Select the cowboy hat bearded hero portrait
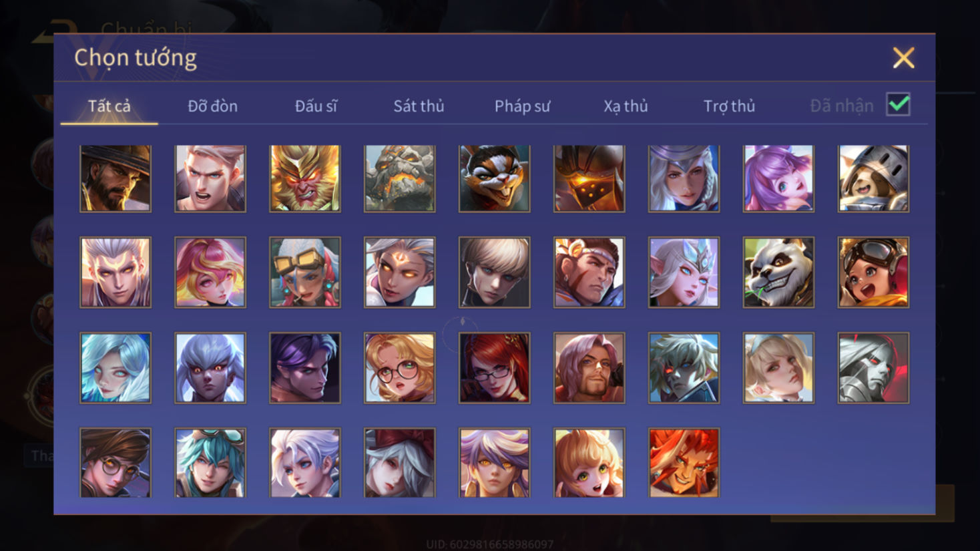The image size is (980, 551). point(115,178)
